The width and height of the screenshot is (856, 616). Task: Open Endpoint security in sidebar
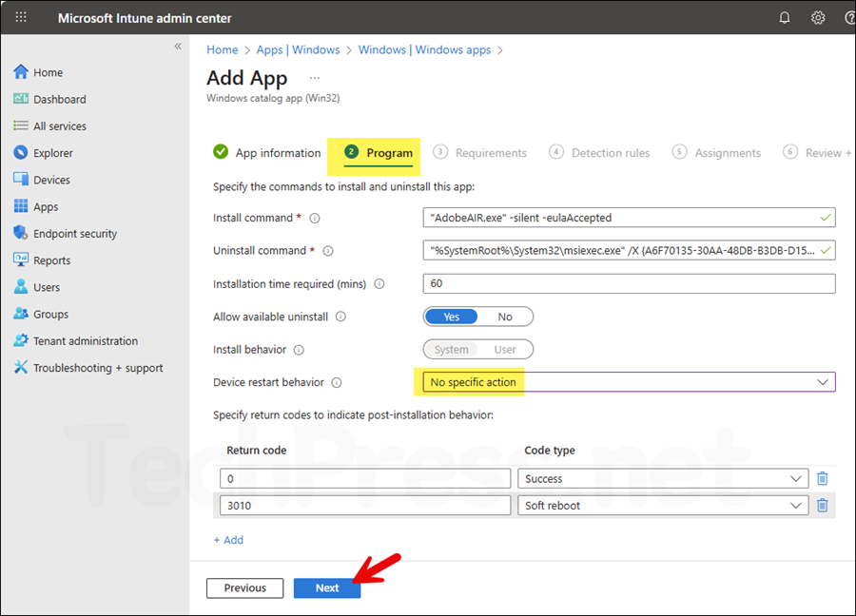75,234
